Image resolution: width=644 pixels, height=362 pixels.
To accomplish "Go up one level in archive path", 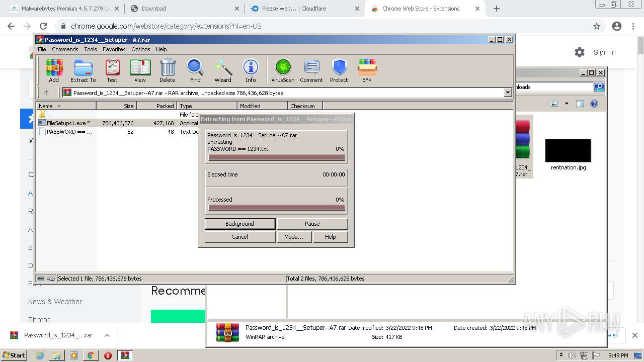I will [x=46, y=93].
